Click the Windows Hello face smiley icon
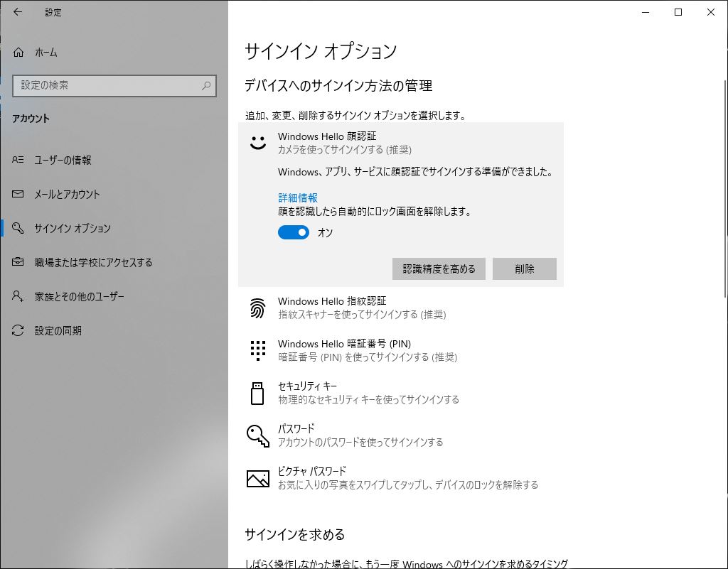Screen dimensions: 728x569 pos(257,143)
